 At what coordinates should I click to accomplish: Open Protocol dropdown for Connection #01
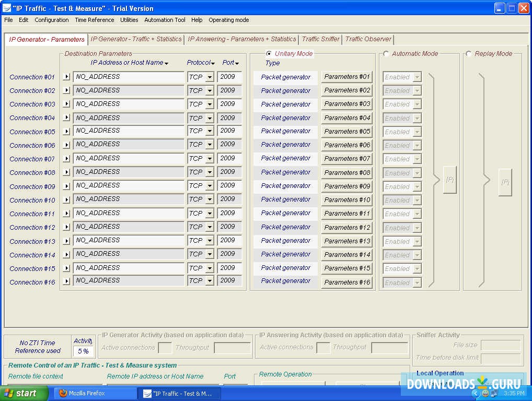(210, 77)
